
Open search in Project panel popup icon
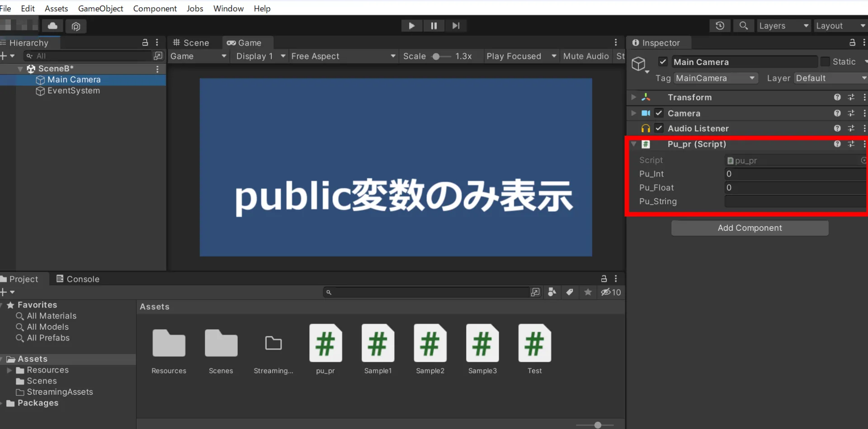point(535,292)
